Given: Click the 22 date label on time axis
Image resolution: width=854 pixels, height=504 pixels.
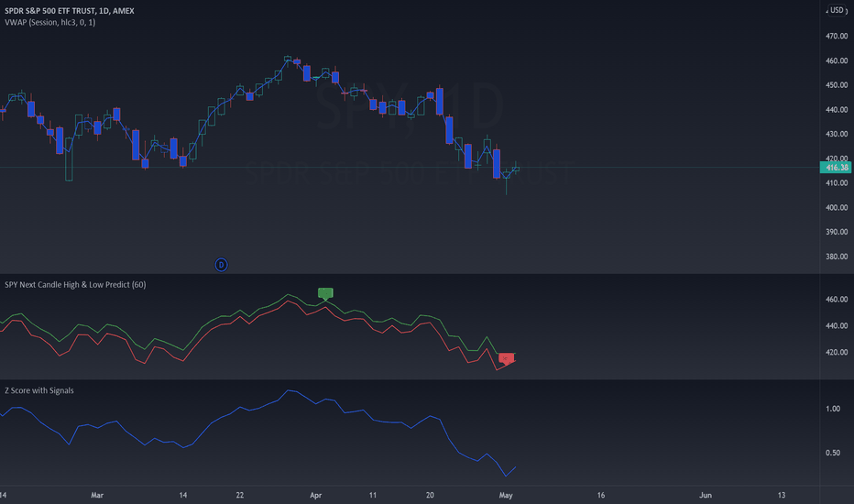Looking at the screenshot, I should pyautogui.click(x=240, y=495).
